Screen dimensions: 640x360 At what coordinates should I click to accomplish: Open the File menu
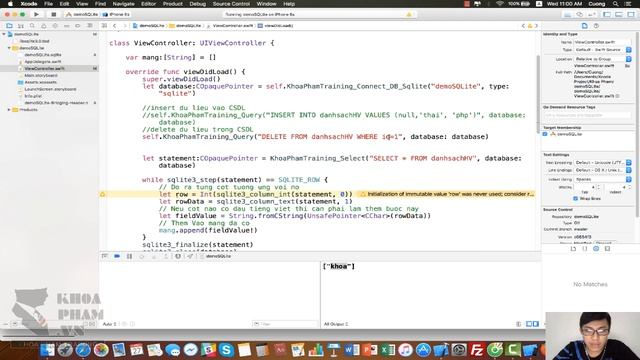(49, 4)
